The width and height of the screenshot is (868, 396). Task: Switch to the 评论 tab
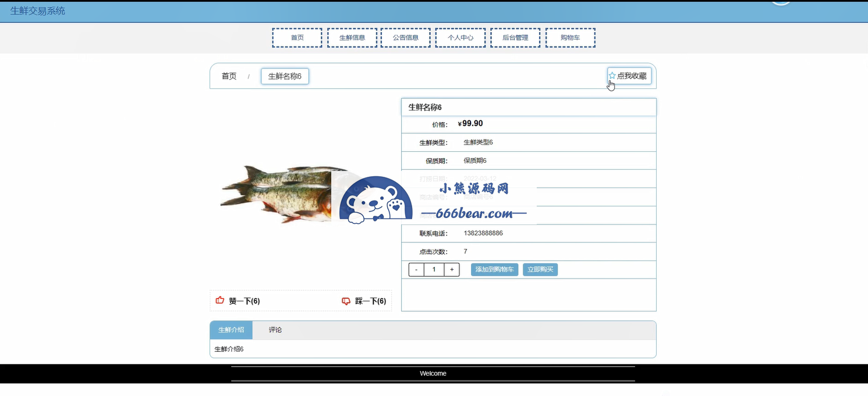pos(275,330)
